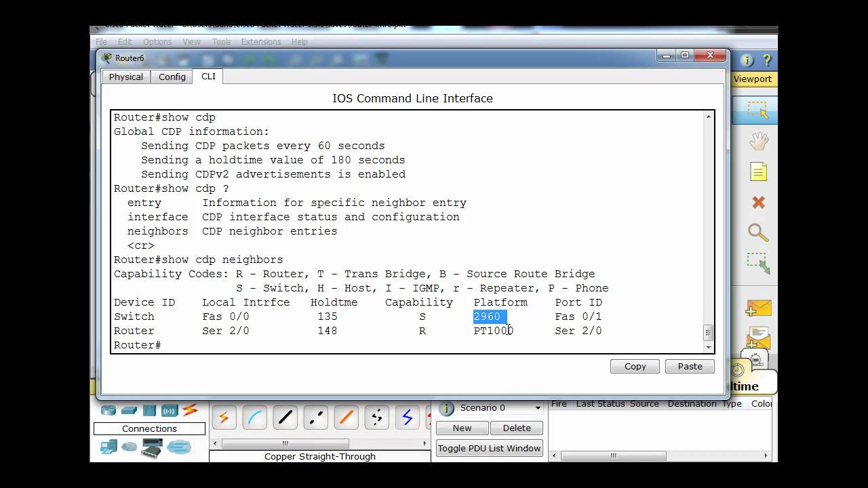Click highlighted 2960 platform text
The height and width of the screenshot is (488, 868).
coord(487,317)
